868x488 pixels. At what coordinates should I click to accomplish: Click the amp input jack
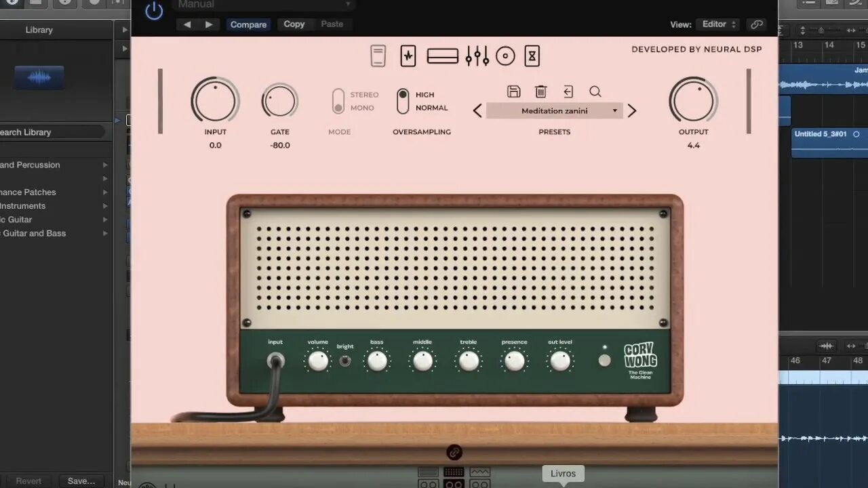pos(275,361)
